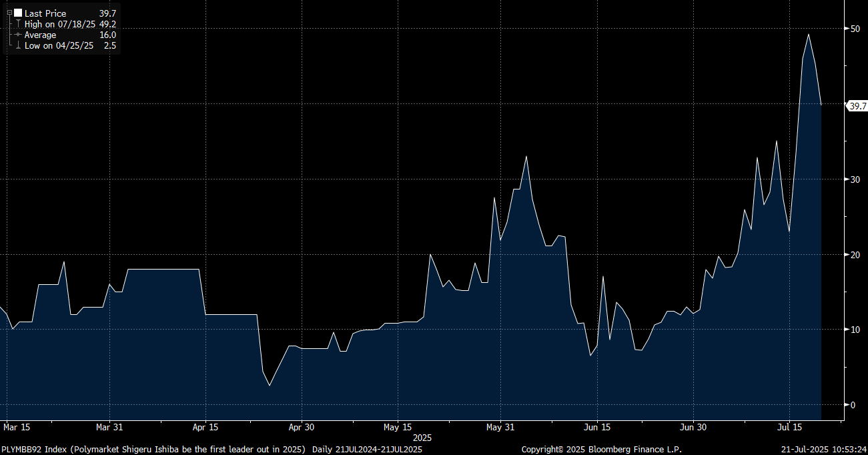Click the 2.5 low value in legend

110,45
